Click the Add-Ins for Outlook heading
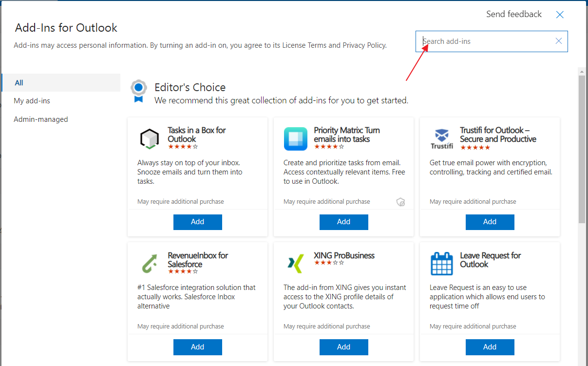Screen dimensions: 588x366 pos(66,28)
